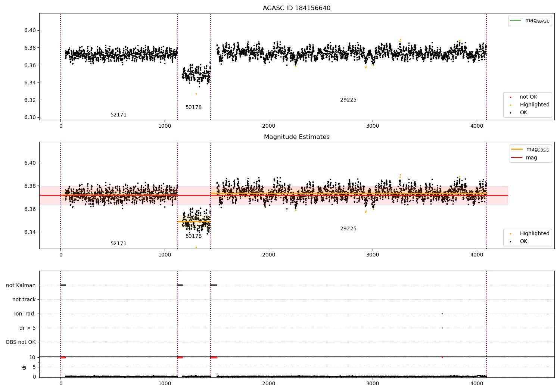This screenshot has width=560, height=392.
Task: Click the 'not OK' legend entry
Action: [x=528, y=97]
